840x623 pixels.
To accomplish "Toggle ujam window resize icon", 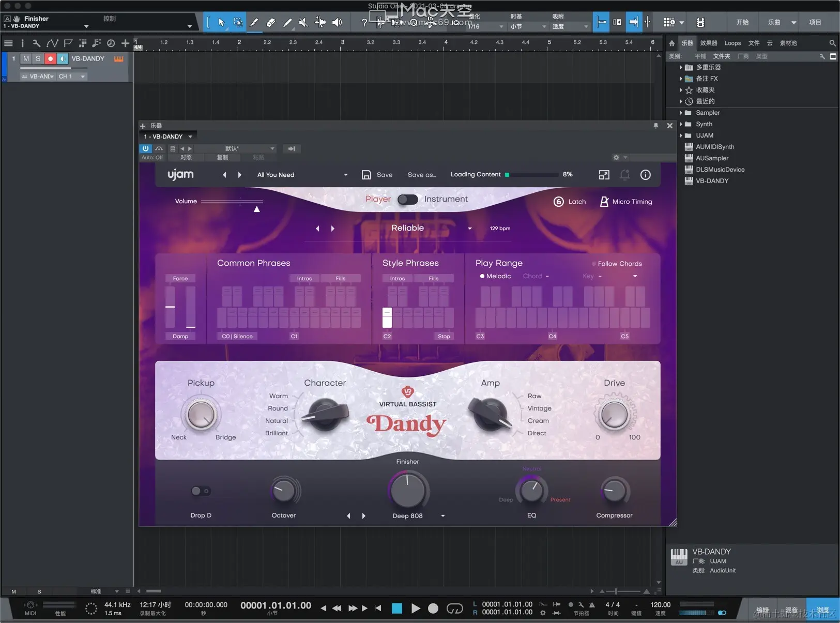I will (x=604, y=175).
